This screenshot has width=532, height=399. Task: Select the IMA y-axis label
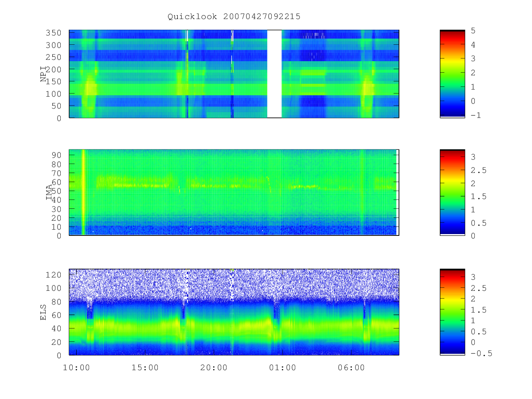click(49, 192)
